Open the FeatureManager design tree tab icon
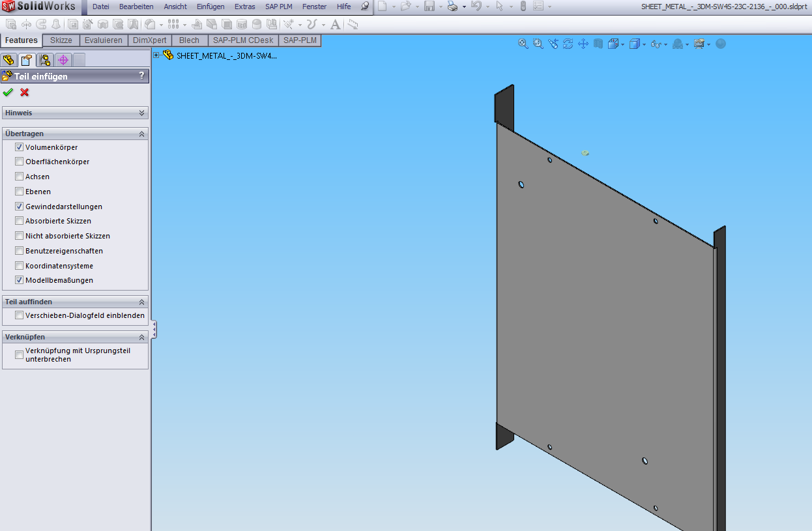The image size is (812, 531). (x=8, y=60)
